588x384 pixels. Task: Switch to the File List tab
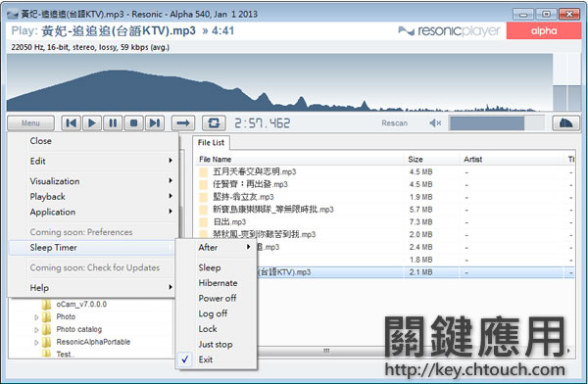point(211,142)
